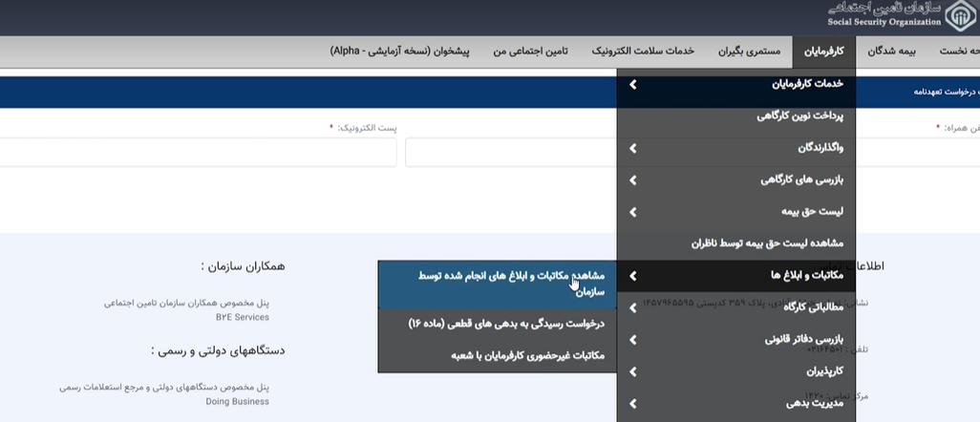
Task: Click the سازمان تامین اجتماعی title text
Action: tap(884, 9)
